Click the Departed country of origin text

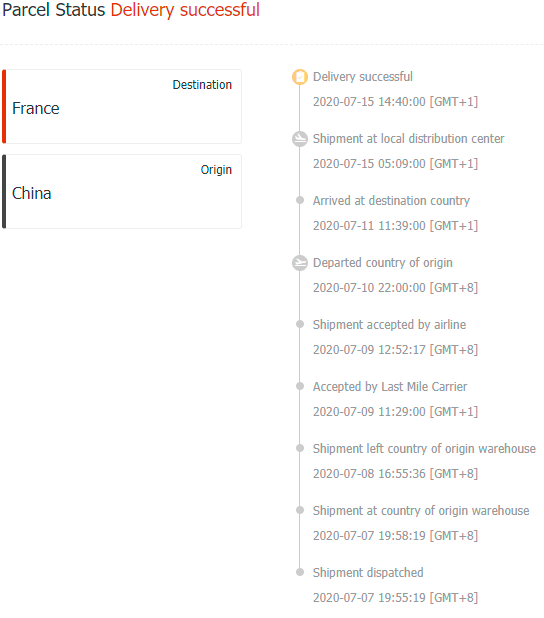click(x=382, y=263)
